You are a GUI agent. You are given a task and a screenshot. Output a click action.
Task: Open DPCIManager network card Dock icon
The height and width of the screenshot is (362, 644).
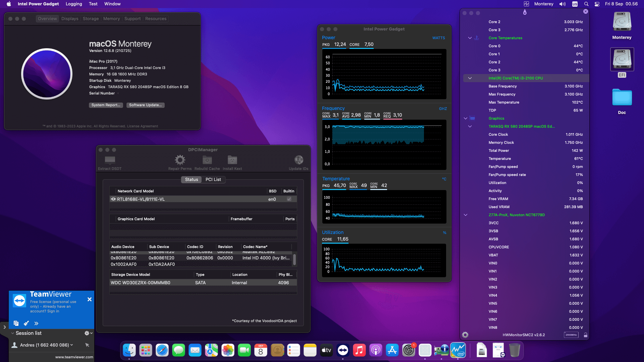pos(441,351)
